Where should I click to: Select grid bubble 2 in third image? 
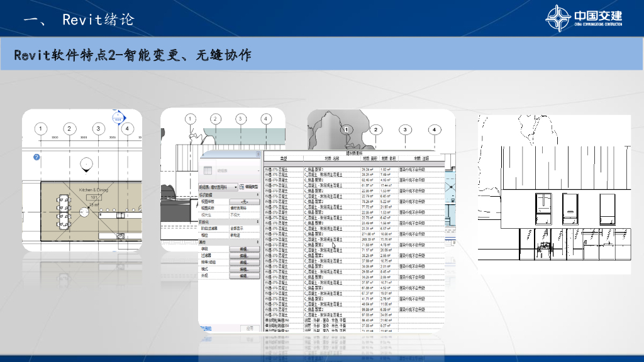[376, 129]
